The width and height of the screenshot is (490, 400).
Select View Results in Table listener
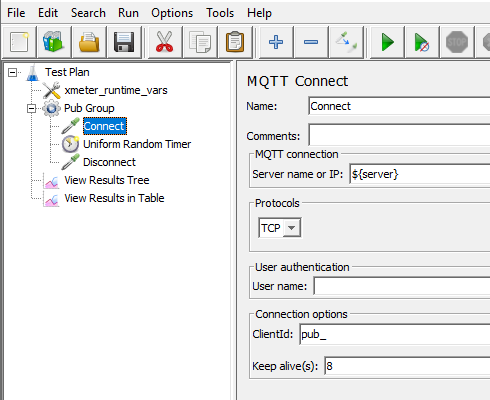(x=114, y=198)
